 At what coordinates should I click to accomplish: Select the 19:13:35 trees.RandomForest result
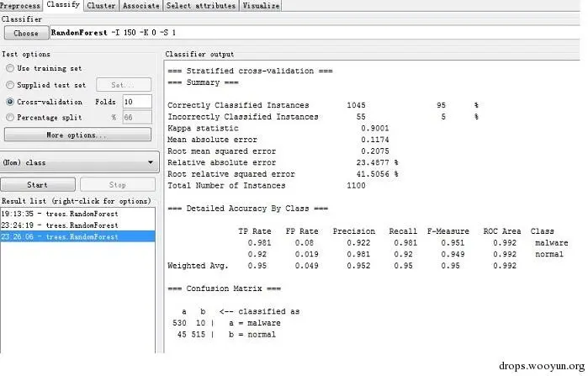(x=77, y=214)
